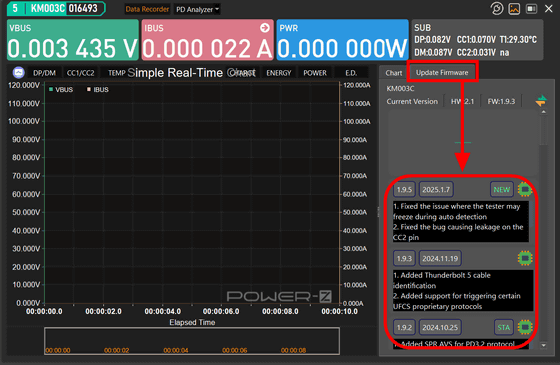Select the CC1/CC2 chart button

(81, 73)
